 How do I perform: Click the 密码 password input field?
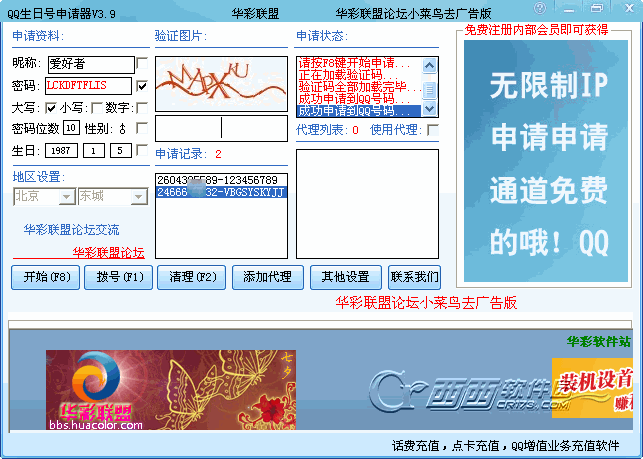click(x=88, y=86)
